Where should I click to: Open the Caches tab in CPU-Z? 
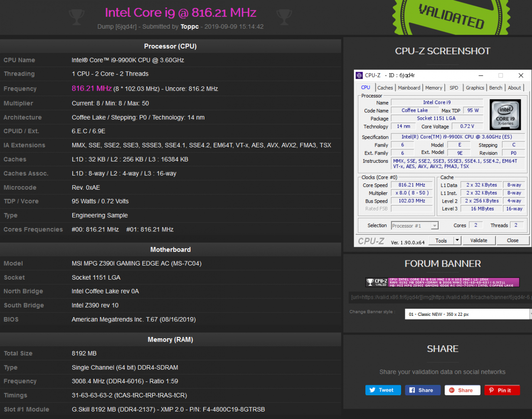pos(385,88)
